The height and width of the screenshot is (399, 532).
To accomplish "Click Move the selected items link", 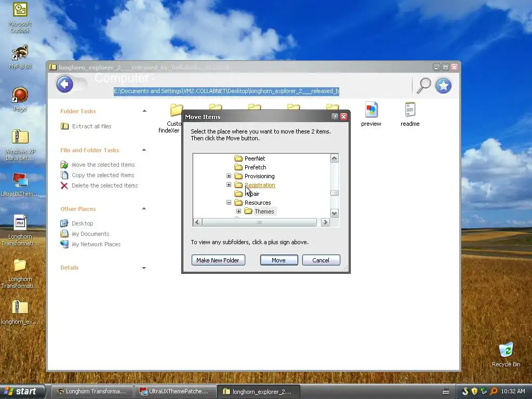I will point(103,165).
